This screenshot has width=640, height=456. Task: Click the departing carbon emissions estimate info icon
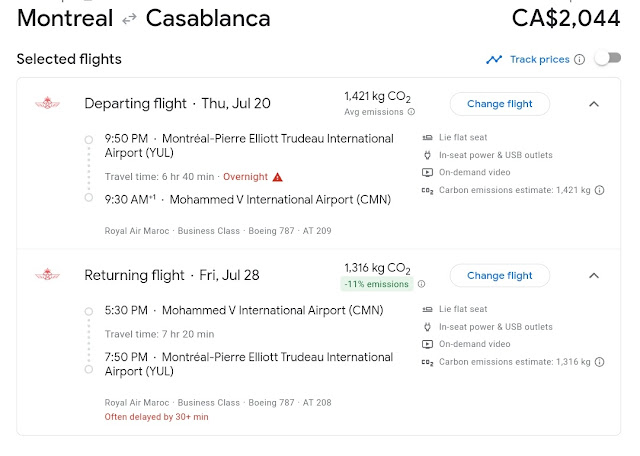click(600, 189)
